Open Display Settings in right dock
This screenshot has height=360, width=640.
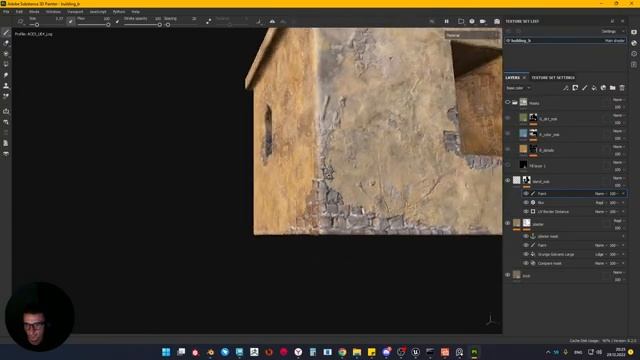tap(634, 32)
